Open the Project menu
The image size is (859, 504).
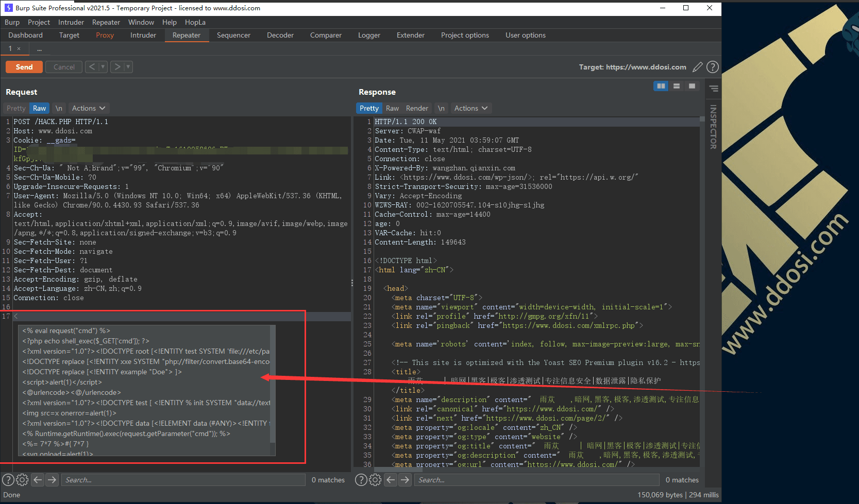coord(39,22)
